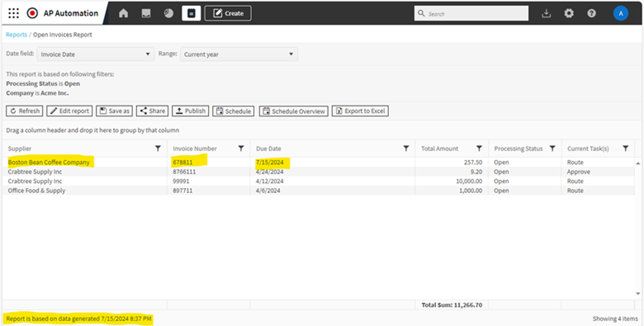Expand the Range dropdown
644x326 pixels.
239,54
